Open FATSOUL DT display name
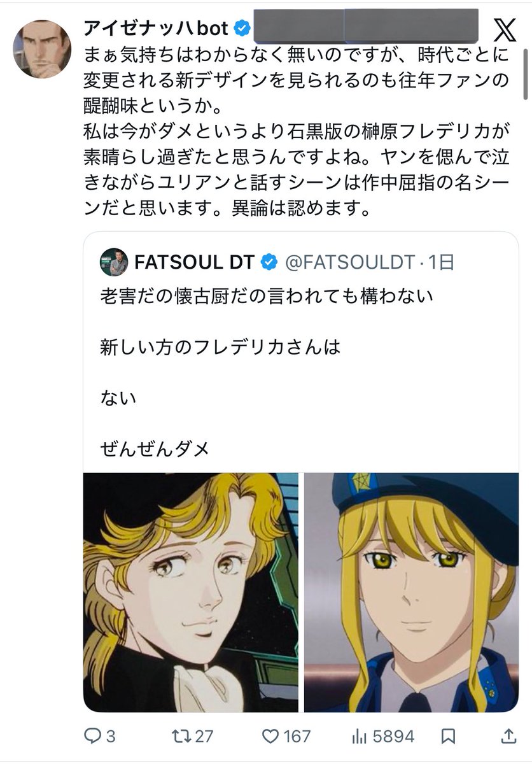The height and width of the screenshot is (764, 532). tap(195, 262)
